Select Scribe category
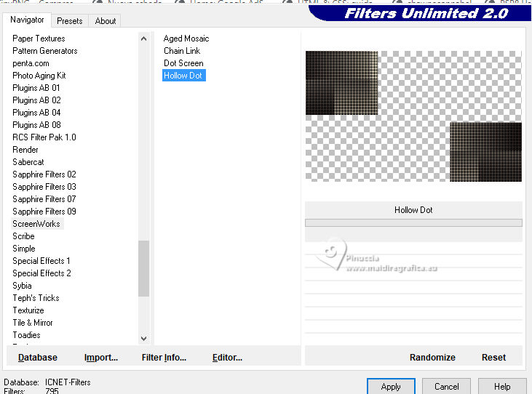The image size is (532, 394). click(23, 236)
